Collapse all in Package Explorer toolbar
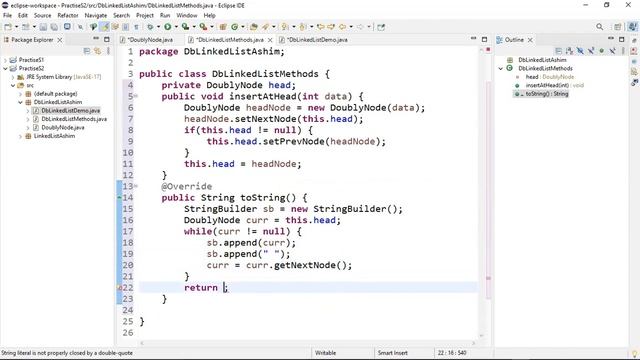Screen dimensions: 640x360 coord(87,51)
